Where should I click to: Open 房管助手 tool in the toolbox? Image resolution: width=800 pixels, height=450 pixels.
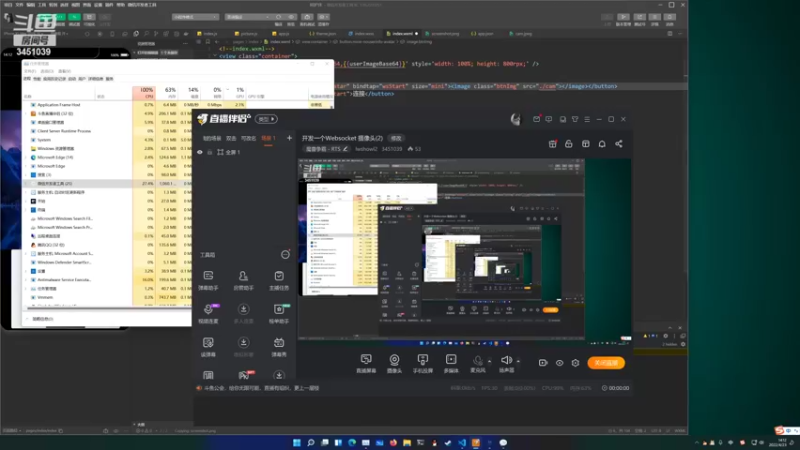tap(243, 281)
